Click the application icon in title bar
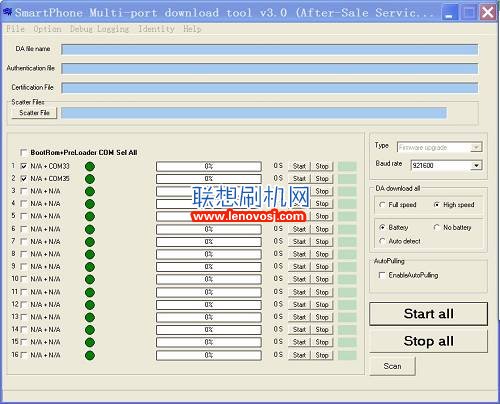 7,12
